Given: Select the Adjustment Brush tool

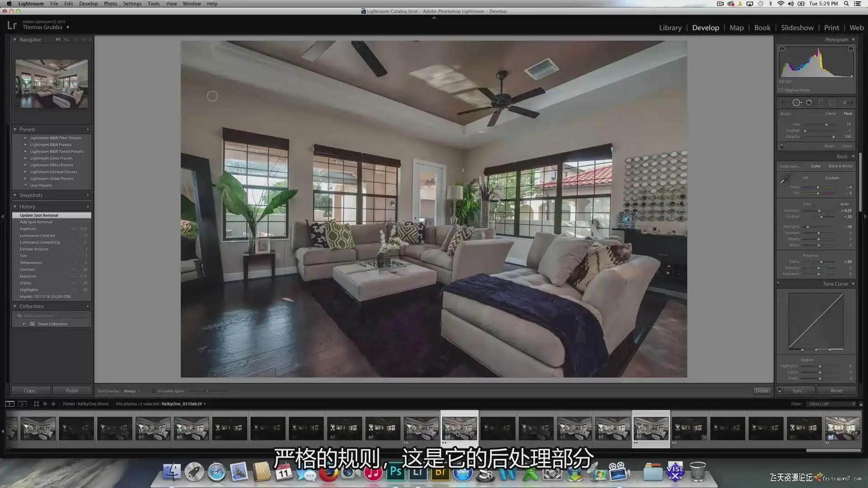Looking at the screenshot, I should 846,103.
